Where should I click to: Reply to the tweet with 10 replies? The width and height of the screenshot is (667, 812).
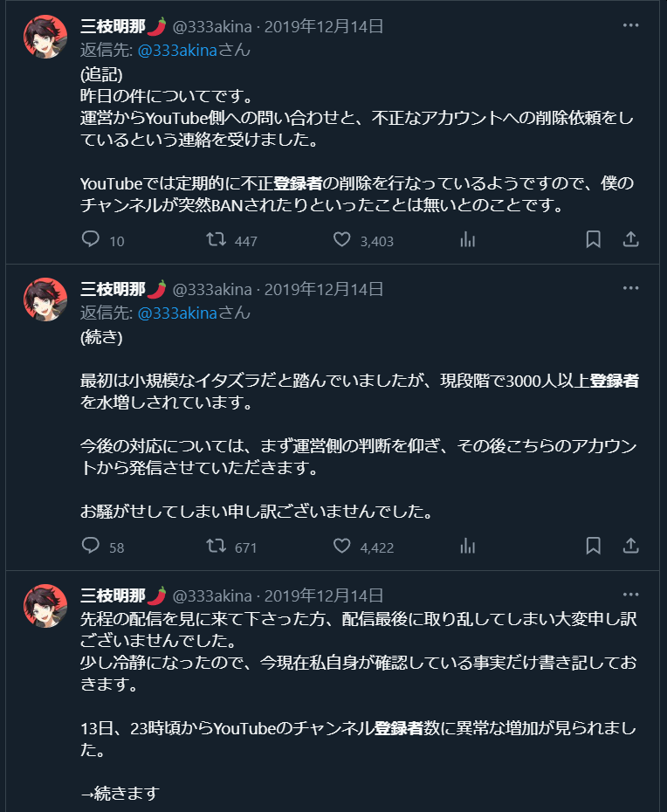(x=91, y=239)
